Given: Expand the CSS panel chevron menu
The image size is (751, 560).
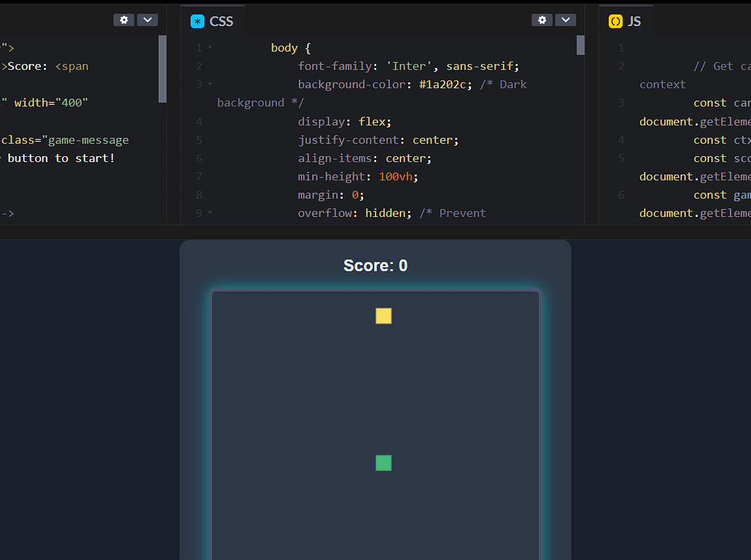Looking at the screenshot, I should coord(565,19).
